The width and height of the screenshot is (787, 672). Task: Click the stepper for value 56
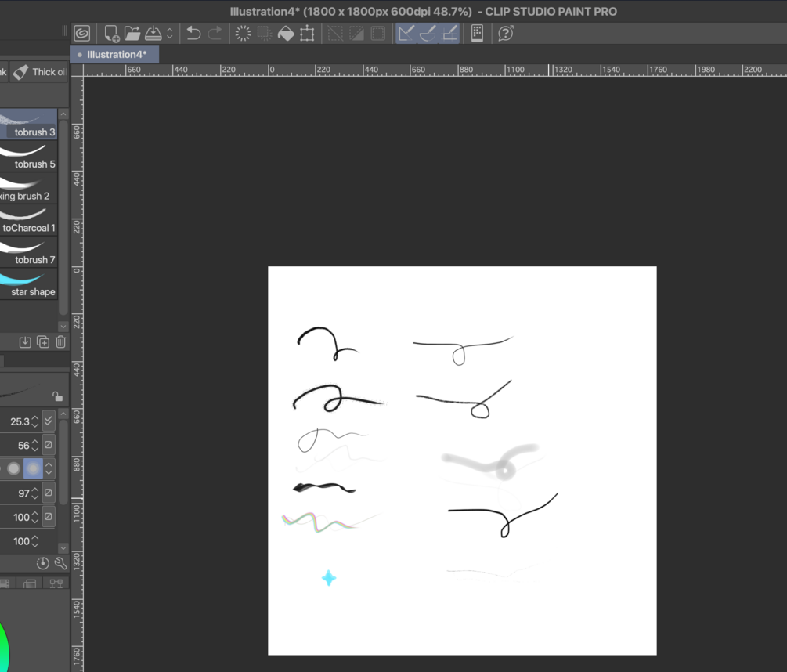(x=34, y=446)
